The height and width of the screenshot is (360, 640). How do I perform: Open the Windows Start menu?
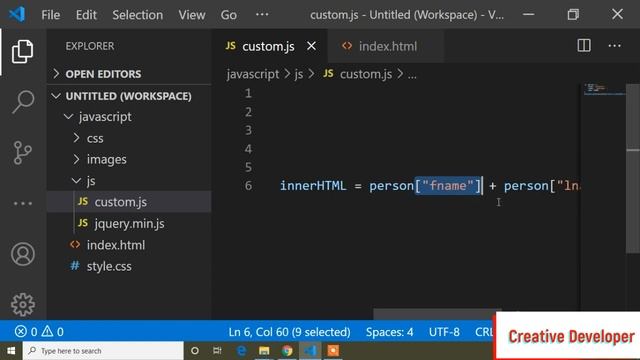(x=11, y=351)
